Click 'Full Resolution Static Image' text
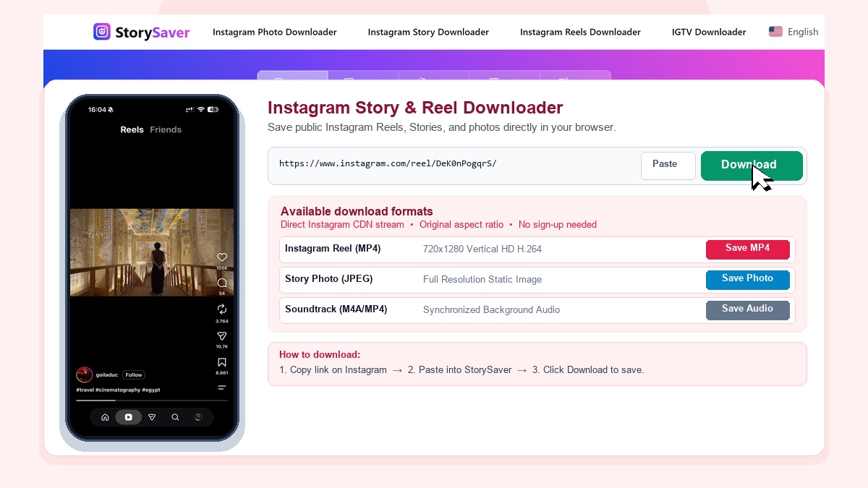The image size is (868, 488). click(482, 279)
